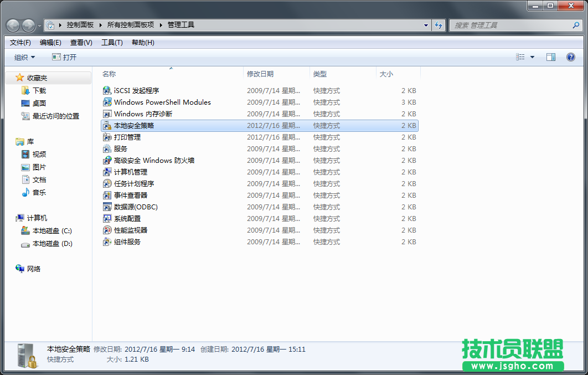Open the 组织 dropdown menu

click(24, 56)
